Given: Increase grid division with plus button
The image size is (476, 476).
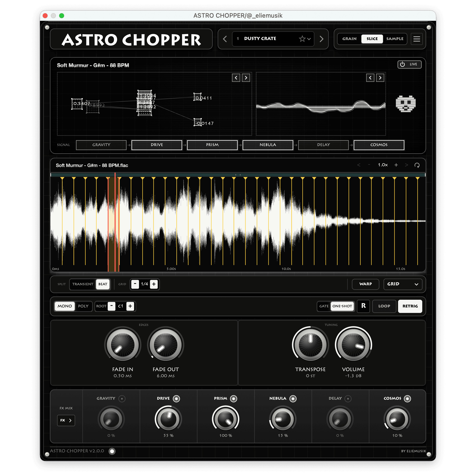Looking at the screenshot, I should (154, 284).
